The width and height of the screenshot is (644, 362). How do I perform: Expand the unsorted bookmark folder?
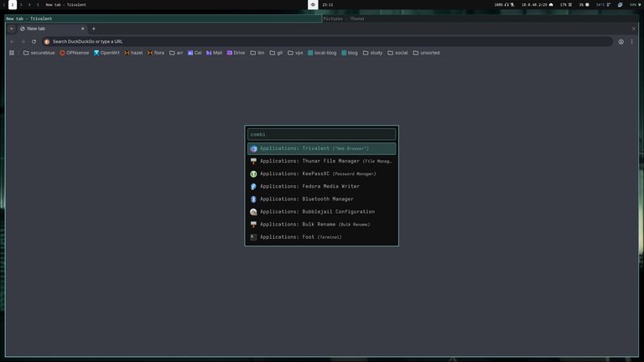tap(426, 53)
